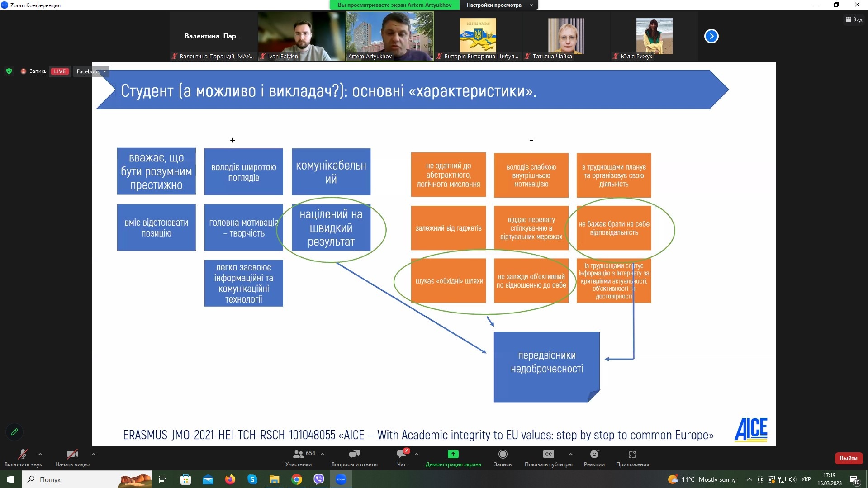Expand audio options arrow beside microphone
The height and width of the screenshot is (488, 868).
click(40, 454)
